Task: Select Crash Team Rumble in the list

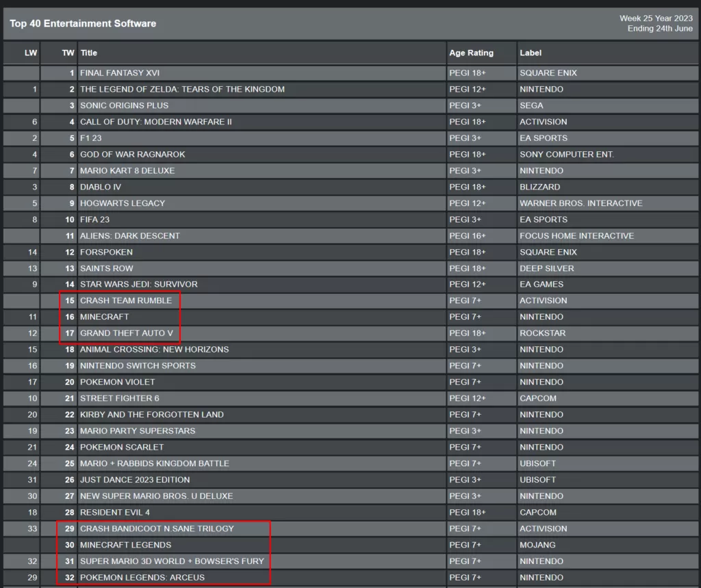Action: (x=126, y=301)
